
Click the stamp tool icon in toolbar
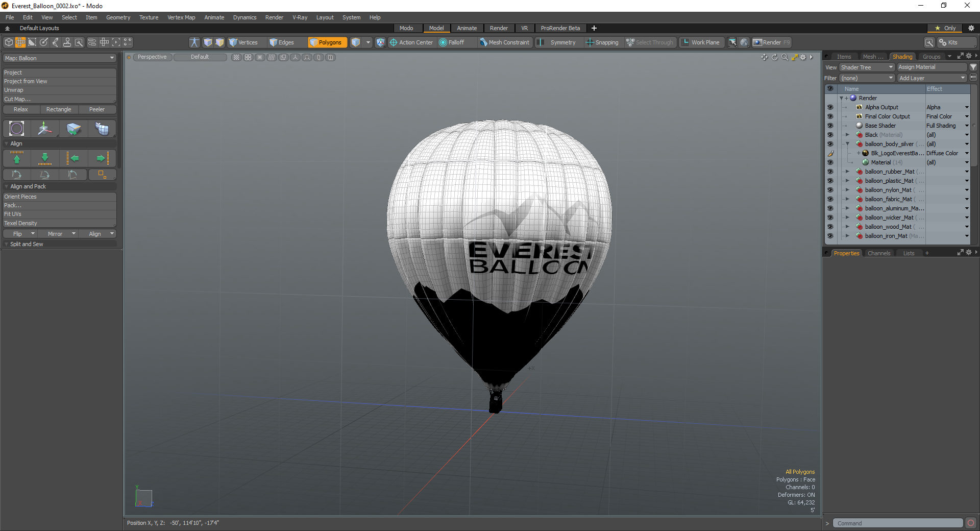pyautogui.click(x=67, y=42)
